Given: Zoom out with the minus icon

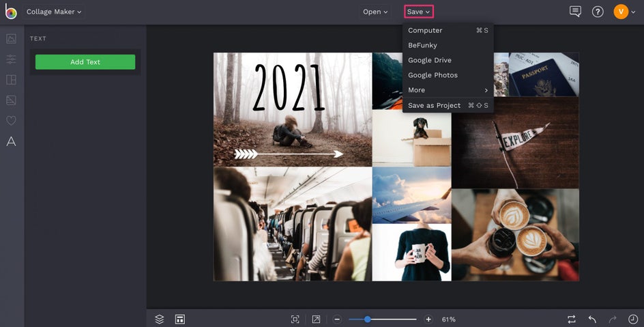Looking at the screenshot, I should [x=337, y=319].
